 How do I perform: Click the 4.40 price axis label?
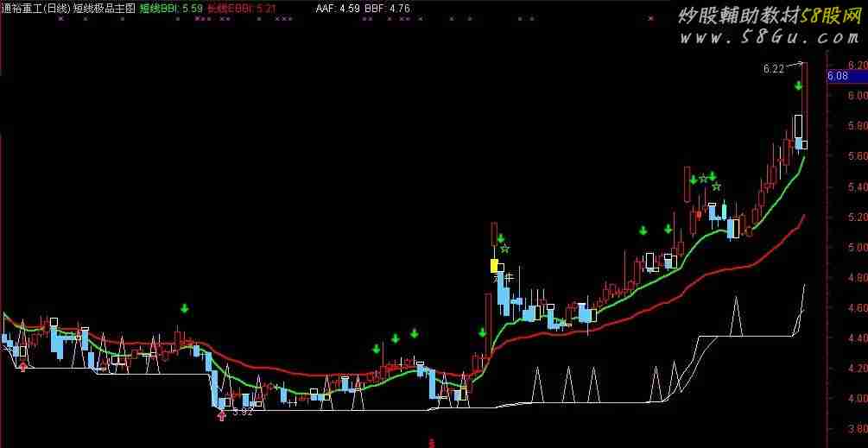[x=856, y=338]
